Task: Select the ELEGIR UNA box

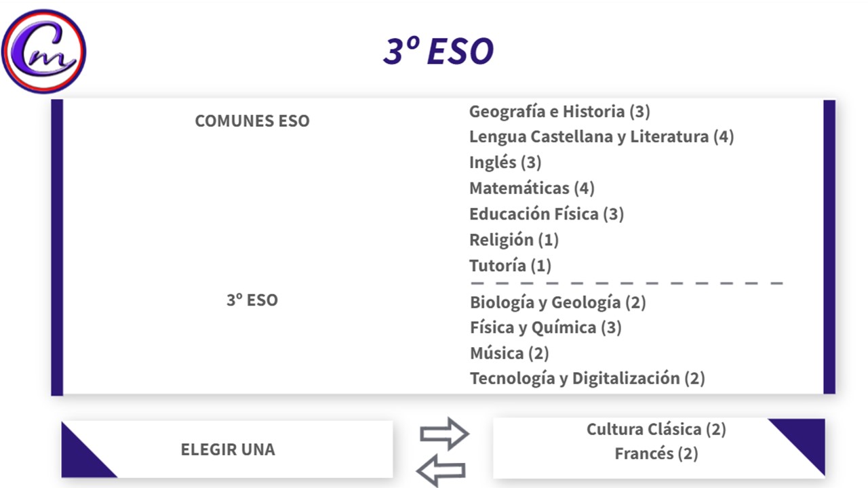Action: (x=227, y=449)
